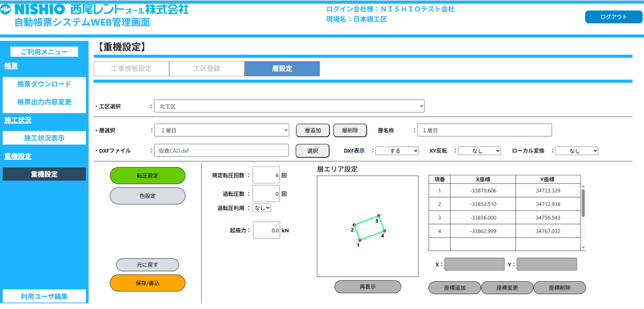Click the DXFファイル input showing 佐倉CAD.dxf
The image size is (644, 309).
click(x=222, y=150)
